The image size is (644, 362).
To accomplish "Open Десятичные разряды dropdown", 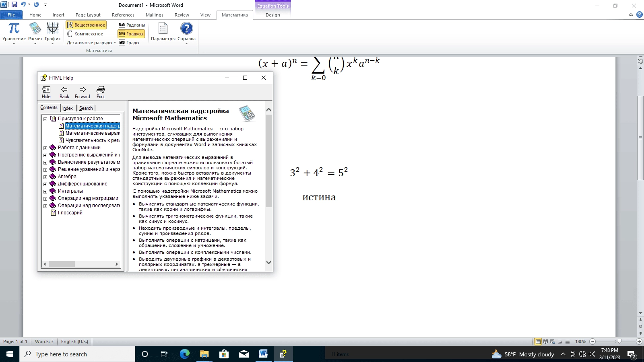I will tap(91, 43).
